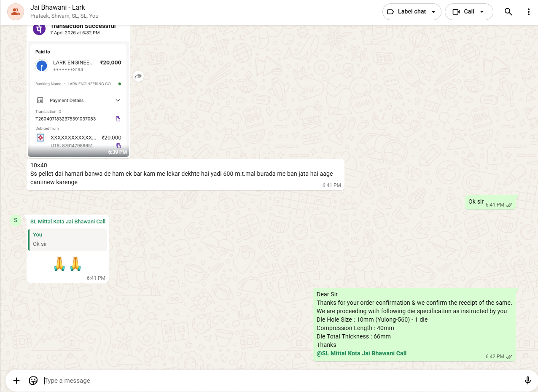538x392 pixels.
Task: Open sender name SL Mittal Kota
Action: [x=68, y=221]
